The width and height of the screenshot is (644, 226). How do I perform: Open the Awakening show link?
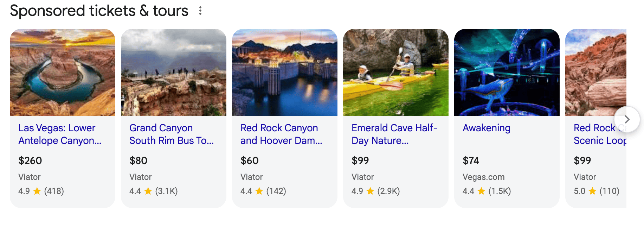[487, 128]
